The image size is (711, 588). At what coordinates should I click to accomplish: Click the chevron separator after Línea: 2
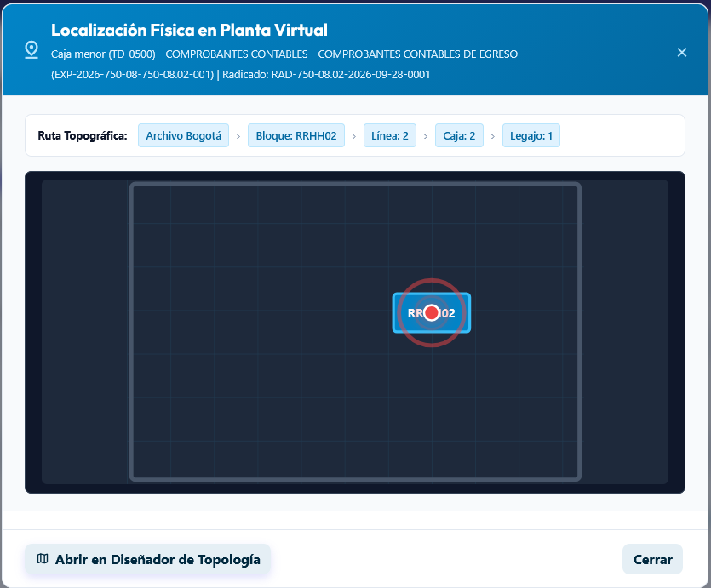[x=426, y=136]
